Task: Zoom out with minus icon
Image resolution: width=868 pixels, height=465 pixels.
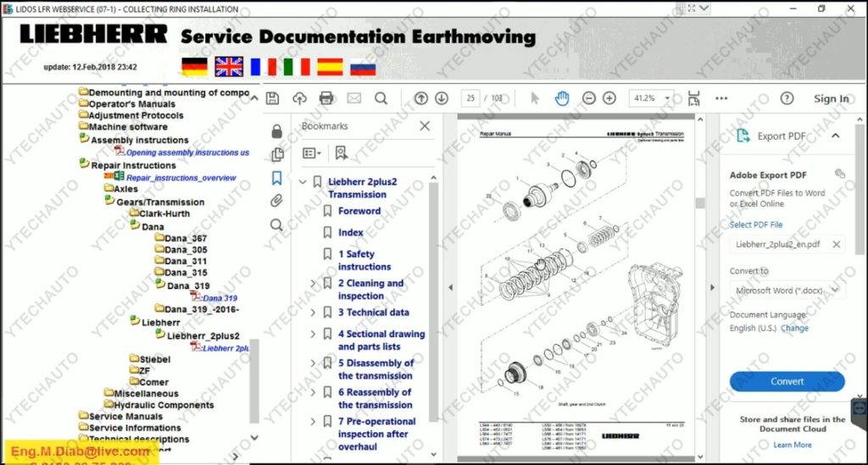Action: tap(589, 98)
